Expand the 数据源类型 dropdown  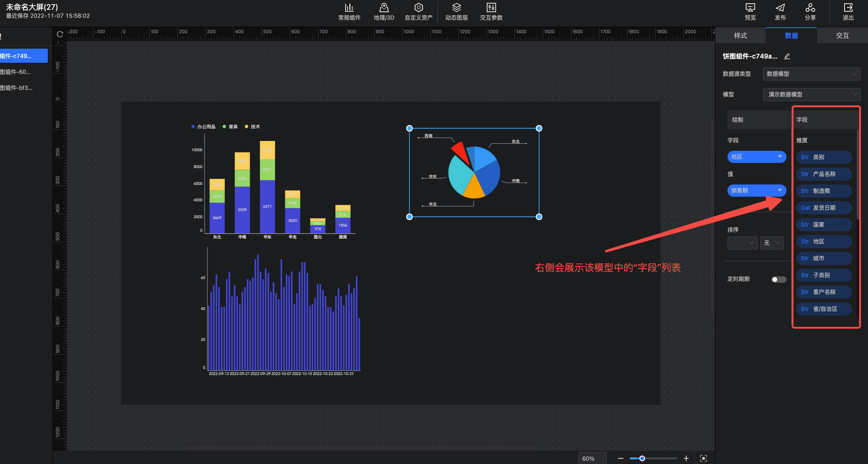tap(811, 74)
